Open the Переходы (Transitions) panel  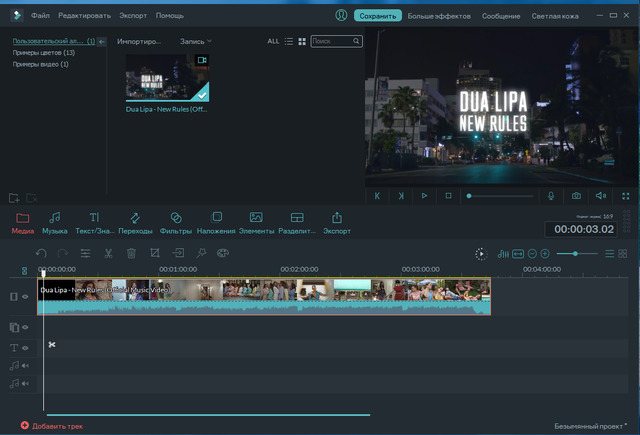click(x=135, y=222)
